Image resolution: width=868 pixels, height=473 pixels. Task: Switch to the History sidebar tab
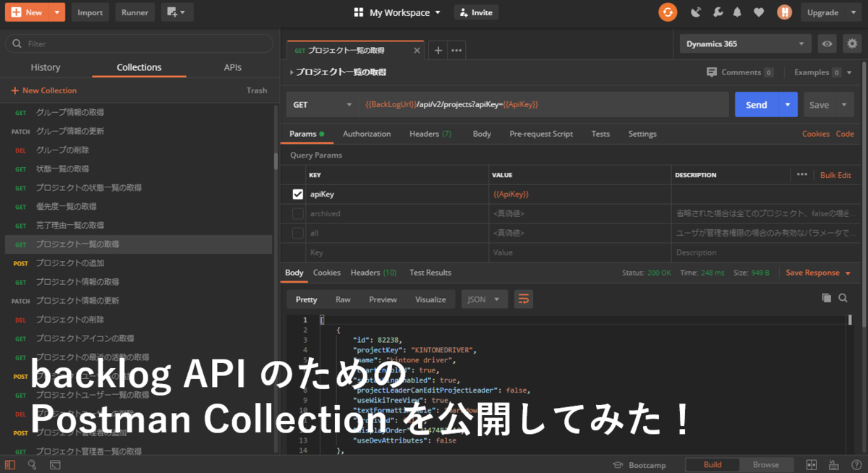46,67
